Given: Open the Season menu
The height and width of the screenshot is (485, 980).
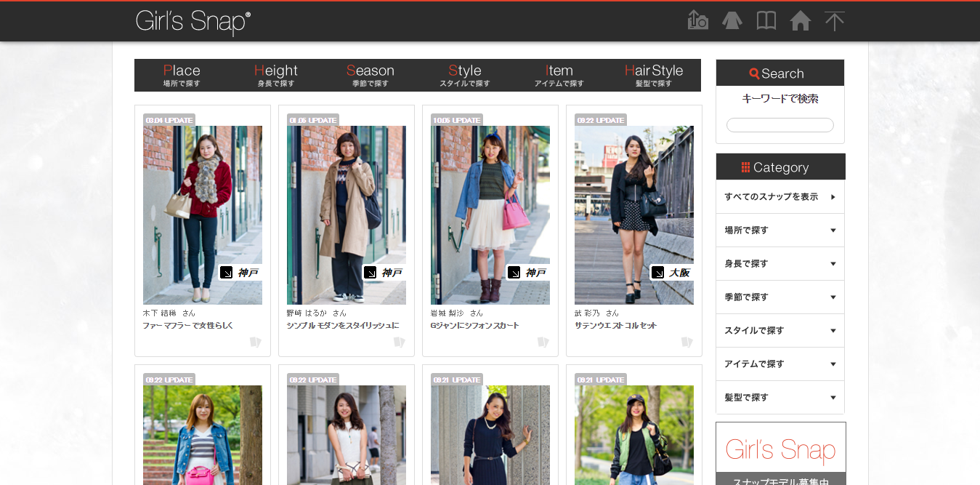Looking at the screenshot, I should click(x=370, y=75).
